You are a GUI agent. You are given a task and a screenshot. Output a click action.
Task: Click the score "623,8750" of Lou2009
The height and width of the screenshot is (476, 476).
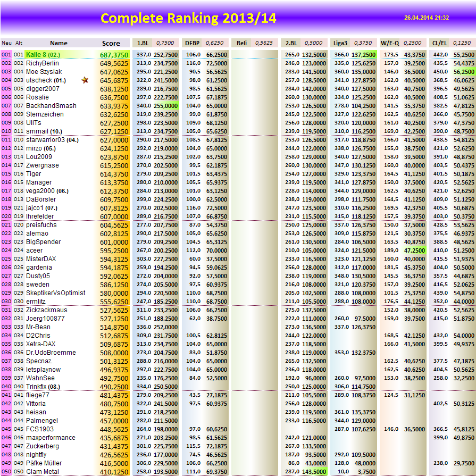[x=114, y=157]
